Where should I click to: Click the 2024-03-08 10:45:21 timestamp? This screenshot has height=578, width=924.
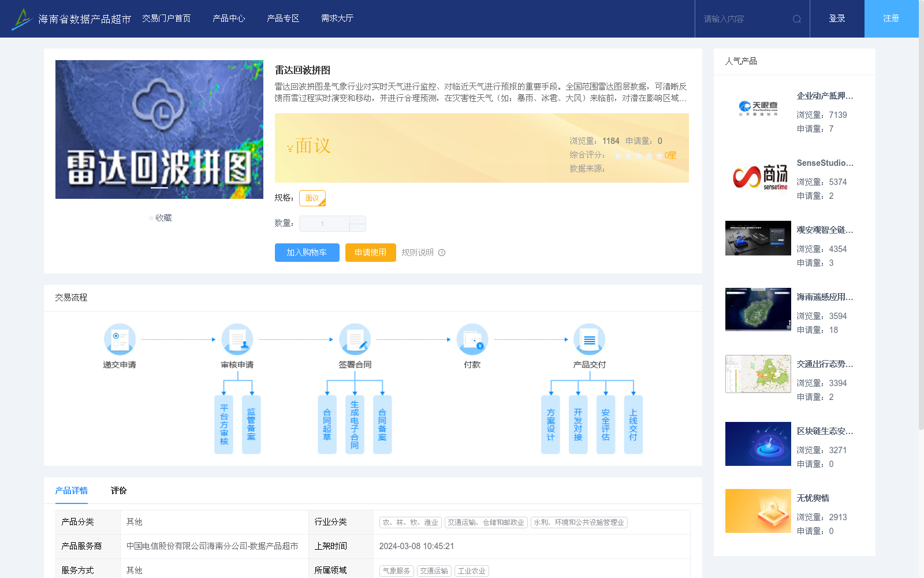click(416, 546)
